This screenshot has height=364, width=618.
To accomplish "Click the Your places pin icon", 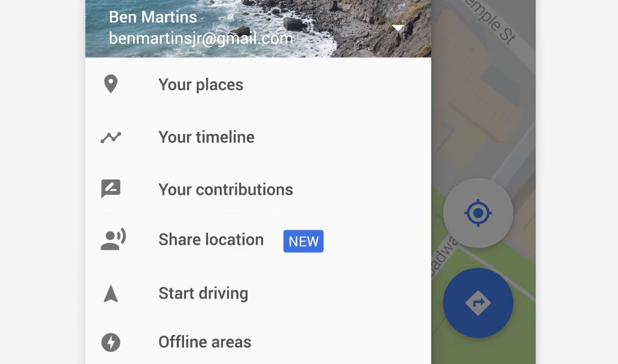I will (x=111, y=84).
